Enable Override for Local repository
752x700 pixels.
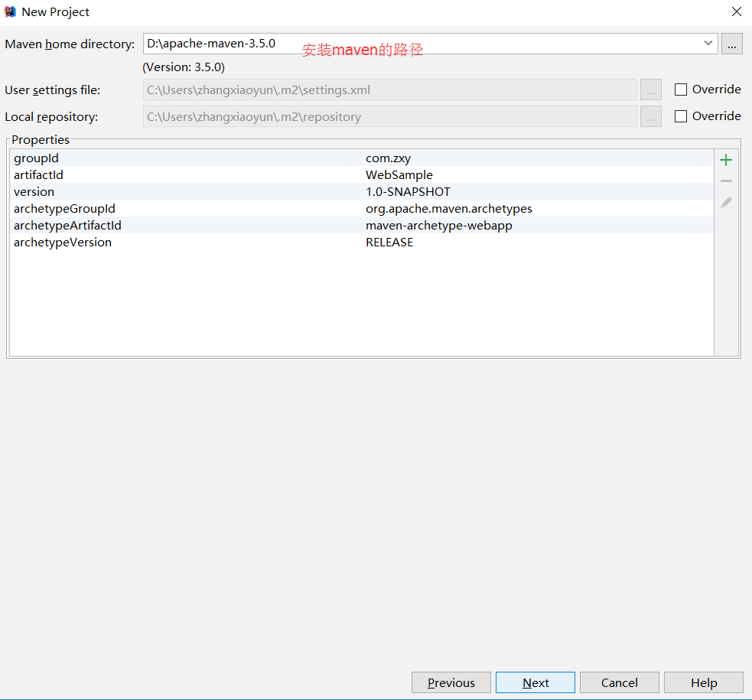tap(681, 116)
